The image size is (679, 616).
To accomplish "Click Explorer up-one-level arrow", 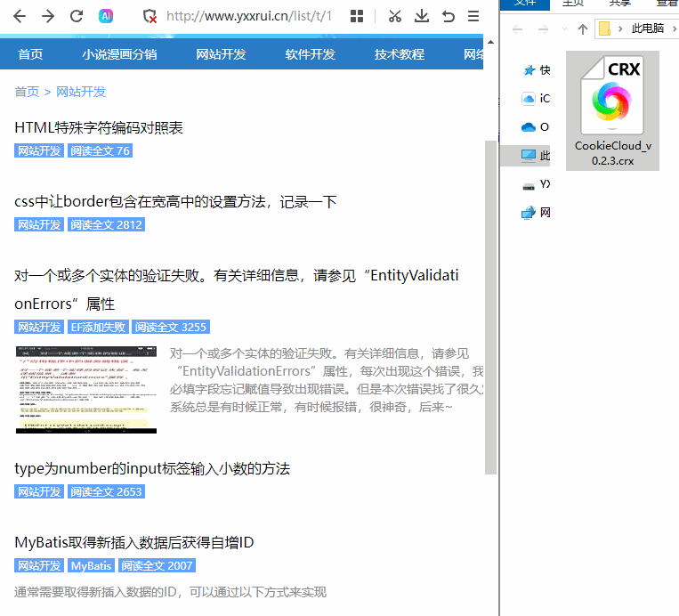I will coord(583,29).
